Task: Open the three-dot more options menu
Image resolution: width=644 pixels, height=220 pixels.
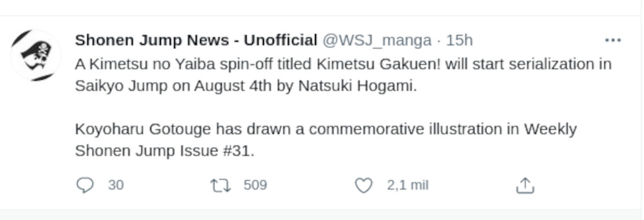Action: click(x=612, y=40)
